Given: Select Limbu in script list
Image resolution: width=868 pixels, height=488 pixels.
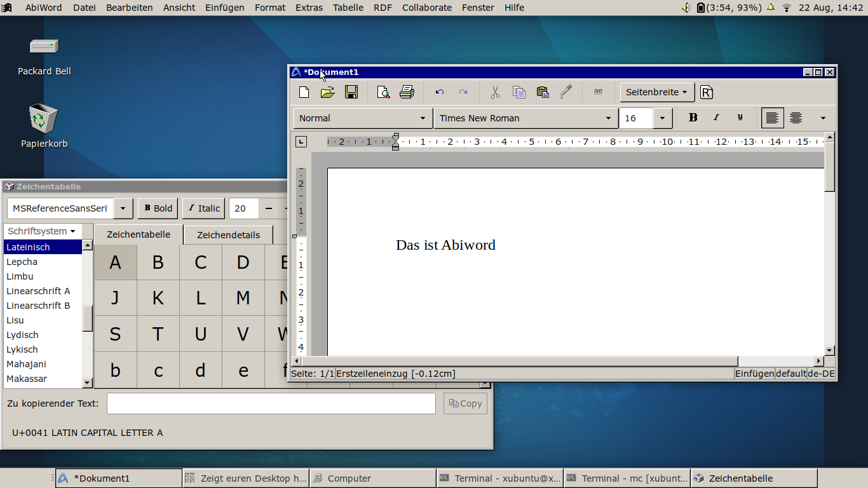Looking at the screenshot, I should pyautogui.click(x=43, y=276).
